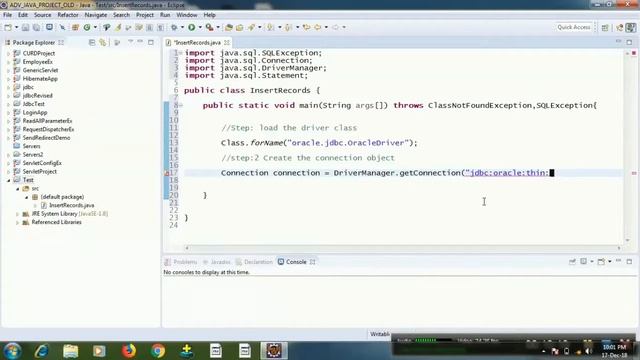Click the New Java Package icon

(76, 27)
